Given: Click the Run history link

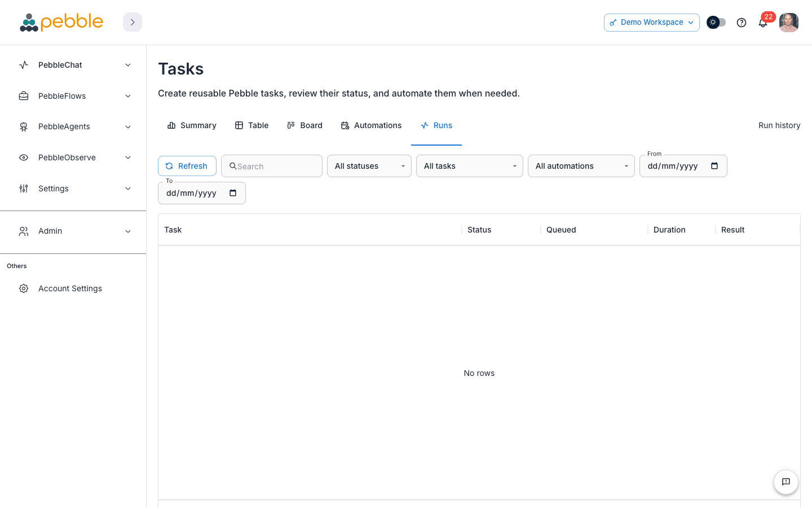Looking at the screenshot, I should [x=779, y=125].
